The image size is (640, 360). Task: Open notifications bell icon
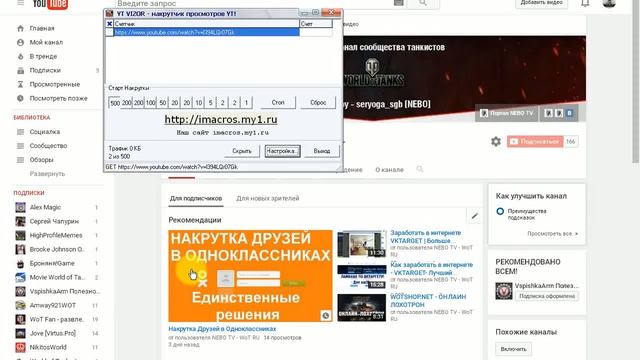pos(585,3)
